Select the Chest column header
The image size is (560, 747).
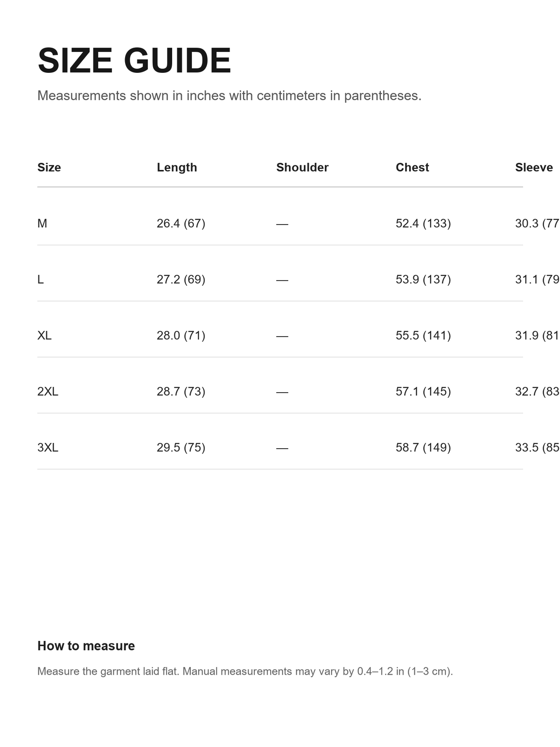tap(412, 167)
